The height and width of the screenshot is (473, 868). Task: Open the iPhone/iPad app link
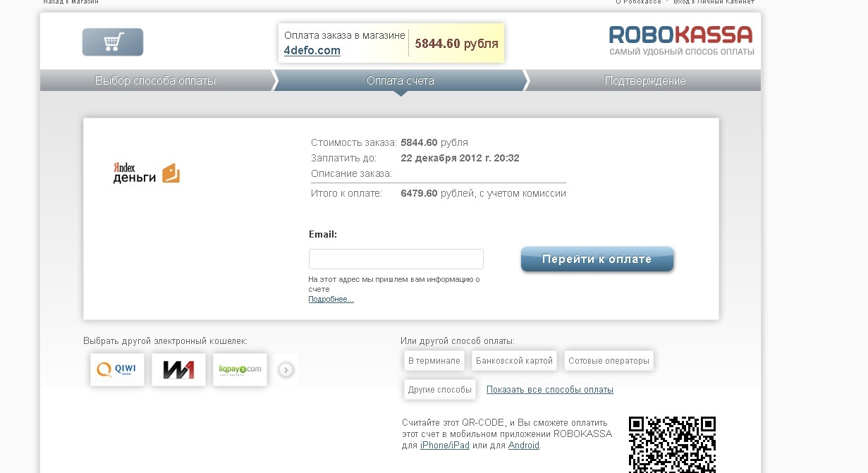[445, 446]
